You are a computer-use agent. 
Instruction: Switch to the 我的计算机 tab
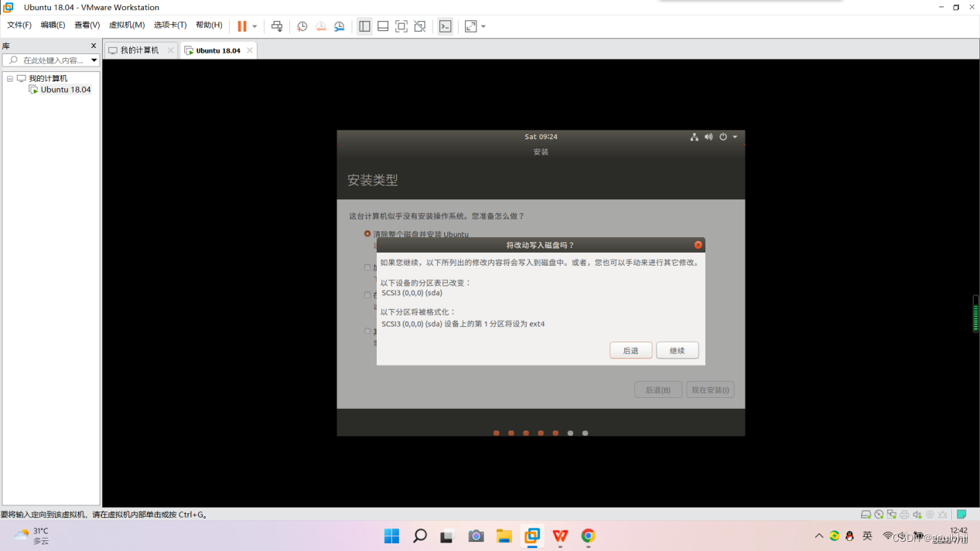point(139,50)
